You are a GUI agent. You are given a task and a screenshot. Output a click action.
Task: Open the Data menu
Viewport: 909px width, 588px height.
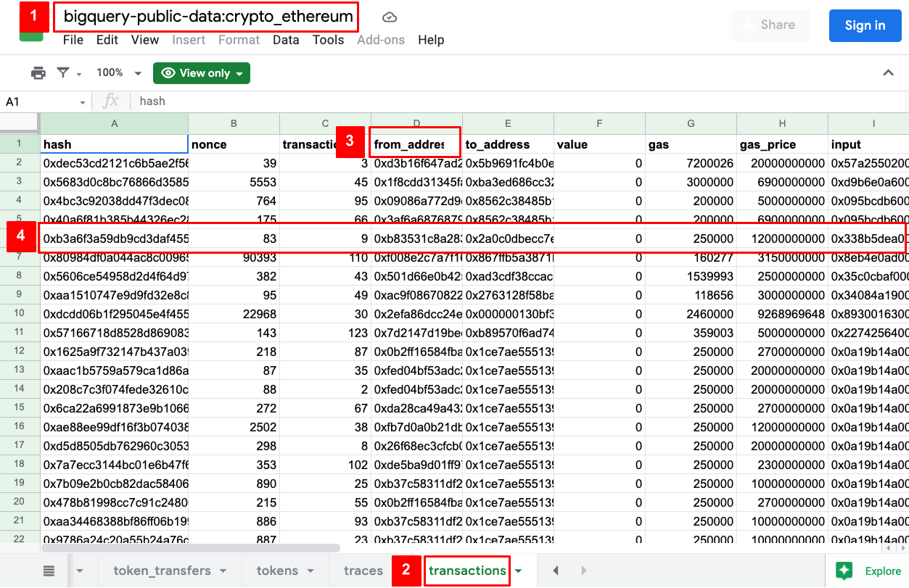[286, 40]
